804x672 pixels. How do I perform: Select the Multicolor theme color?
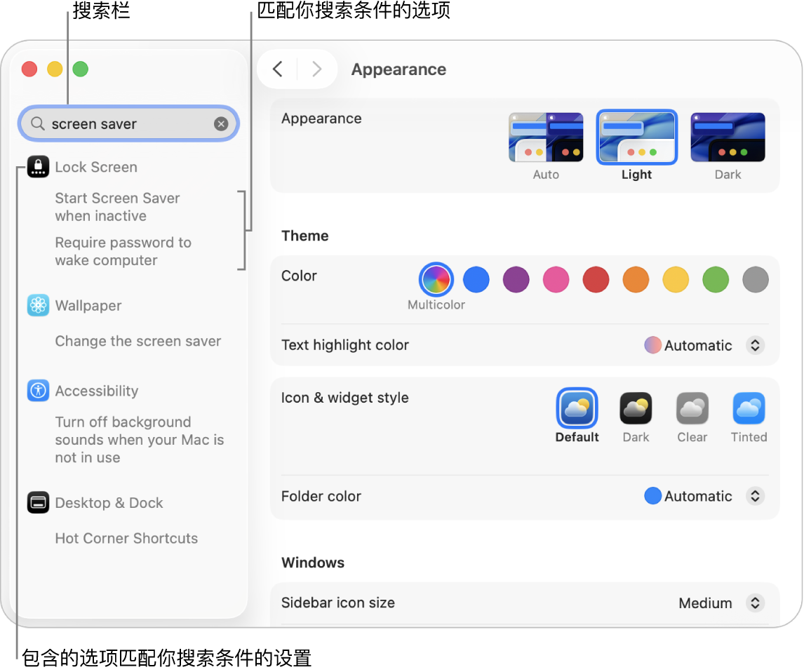436,280
